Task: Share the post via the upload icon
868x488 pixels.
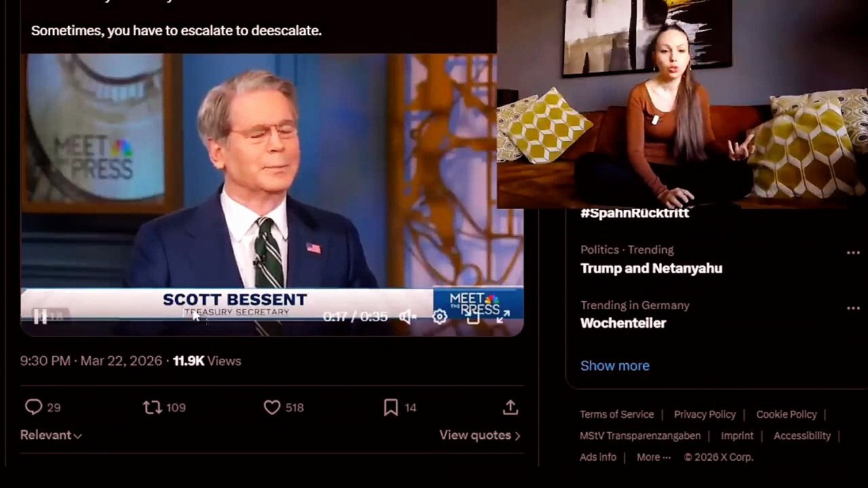Action: point(511,407)
